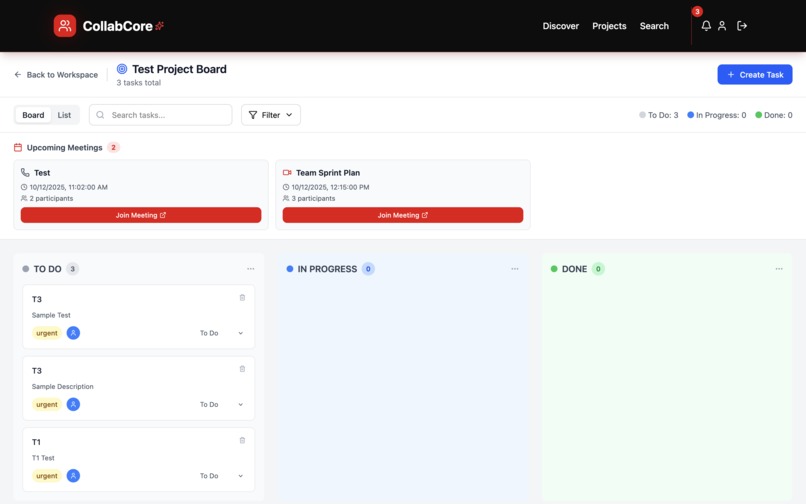Click the TO DO column heading
806x504 pixels.
tap(47, 269)
